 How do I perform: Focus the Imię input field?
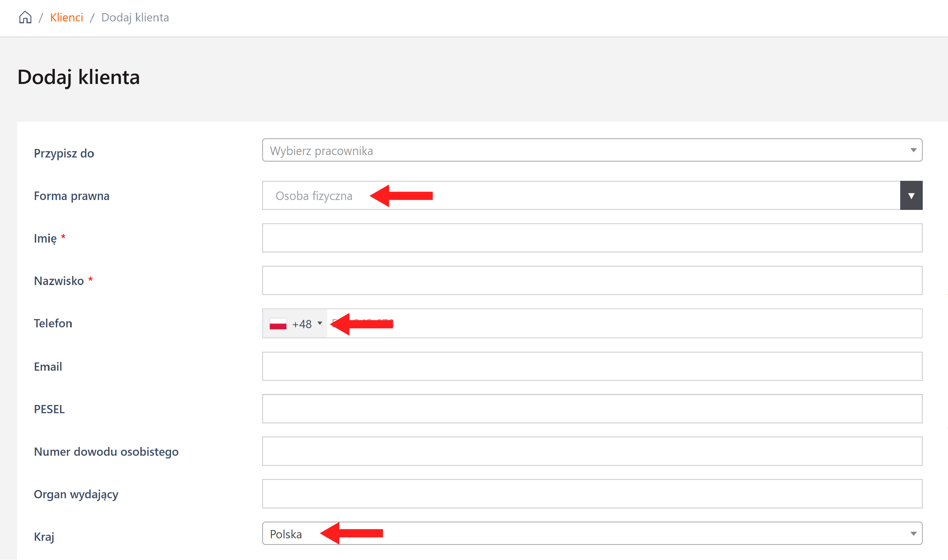click(592, 238)
